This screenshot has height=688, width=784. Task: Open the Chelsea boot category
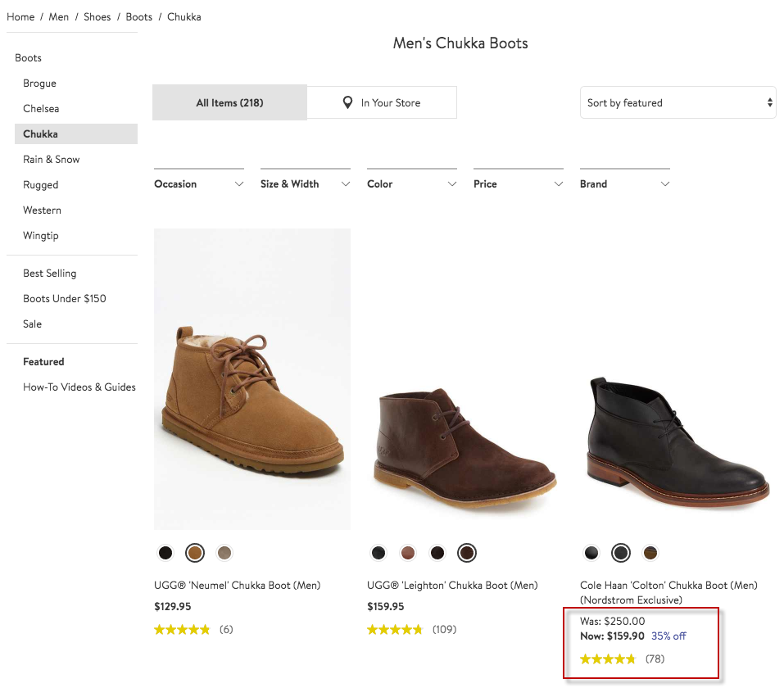pyautogui.click(x=41, y=108)
